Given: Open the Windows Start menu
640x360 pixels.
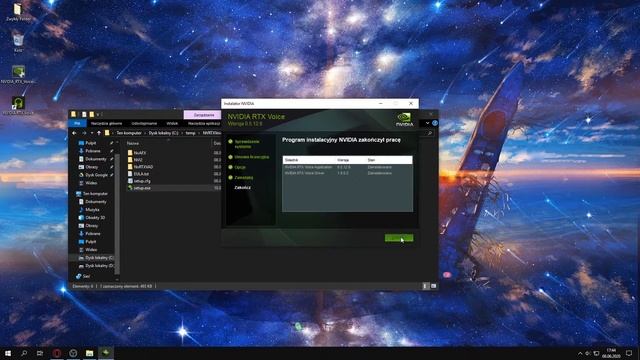Looking at the screenshot, I should click(8, 353).
